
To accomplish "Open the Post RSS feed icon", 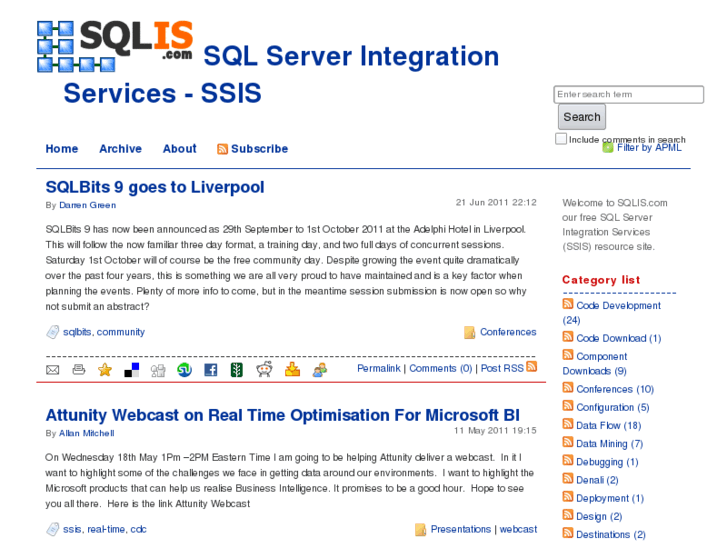I will (x=532, y=366).
